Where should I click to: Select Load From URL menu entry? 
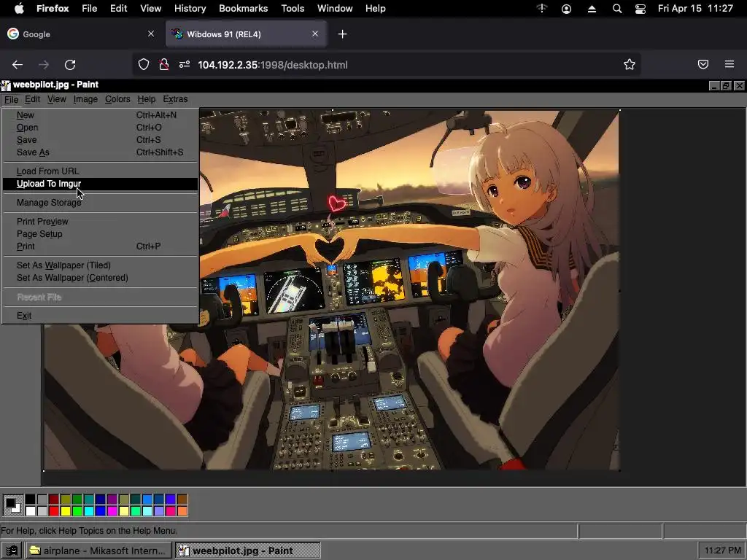coord(100,171)
